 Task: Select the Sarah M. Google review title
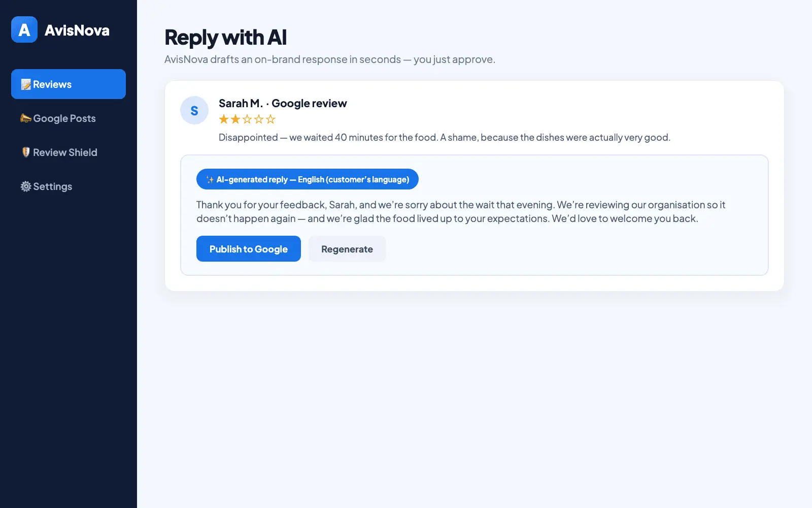[x=283, y=103]
